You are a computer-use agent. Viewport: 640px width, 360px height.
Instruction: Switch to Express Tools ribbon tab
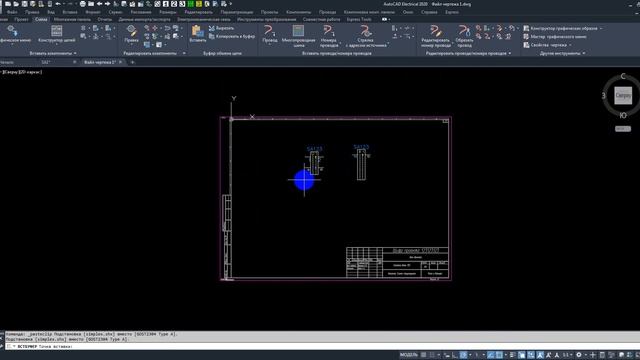[x=359, y=19]
